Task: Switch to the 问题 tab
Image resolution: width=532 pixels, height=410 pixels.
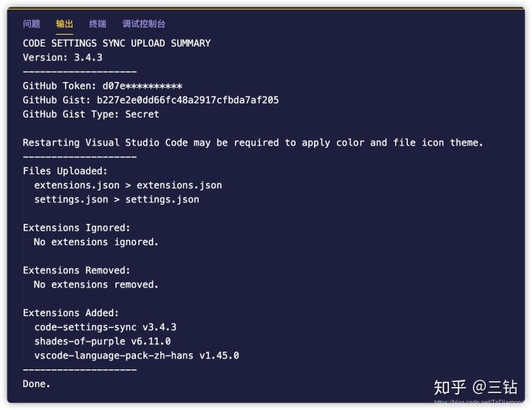Action: pos(32,24)
